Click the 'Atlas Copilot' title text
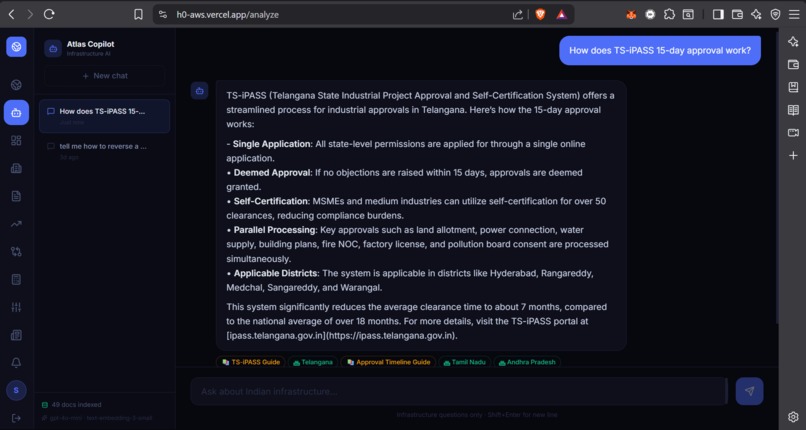The width and height of the screenshot is (806, 430). (90, 44)
